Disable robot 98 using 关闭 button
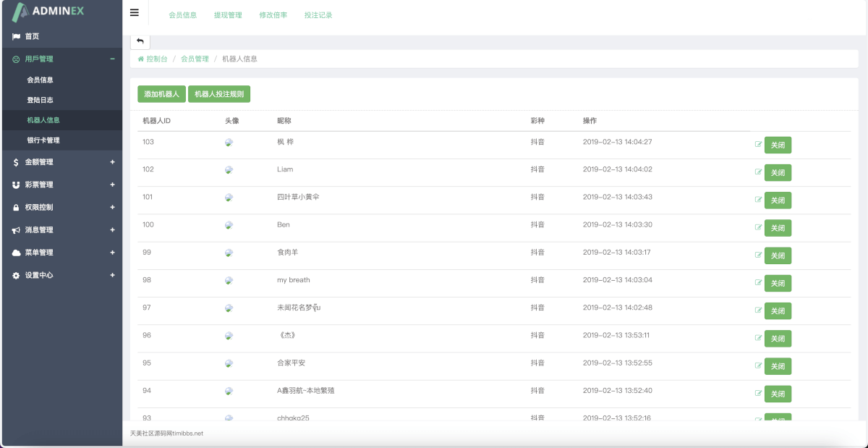 tap(778, 284)
